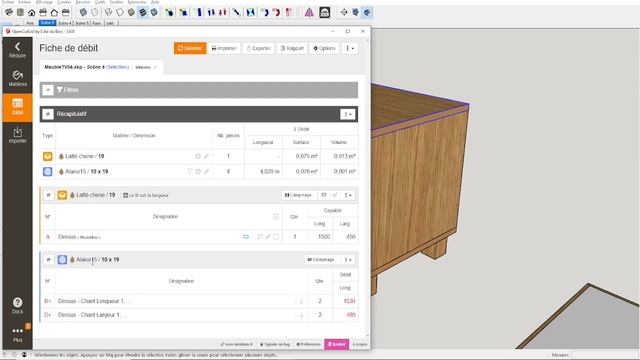Open the Matières sidebar section
Viewport: 640px width, 360px height.
(17, 79)
